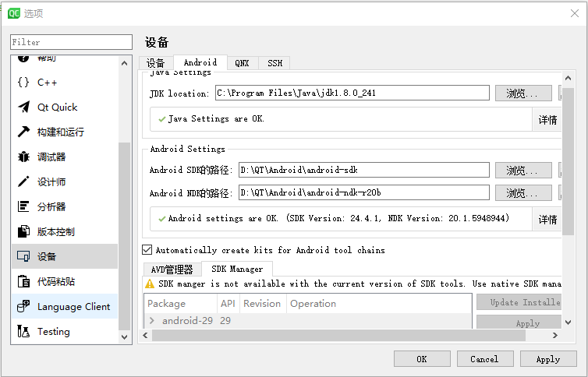Click settings panel vertical scroll up arrow
This screenshot has width=588, height=377.
(x=569, y=78)
